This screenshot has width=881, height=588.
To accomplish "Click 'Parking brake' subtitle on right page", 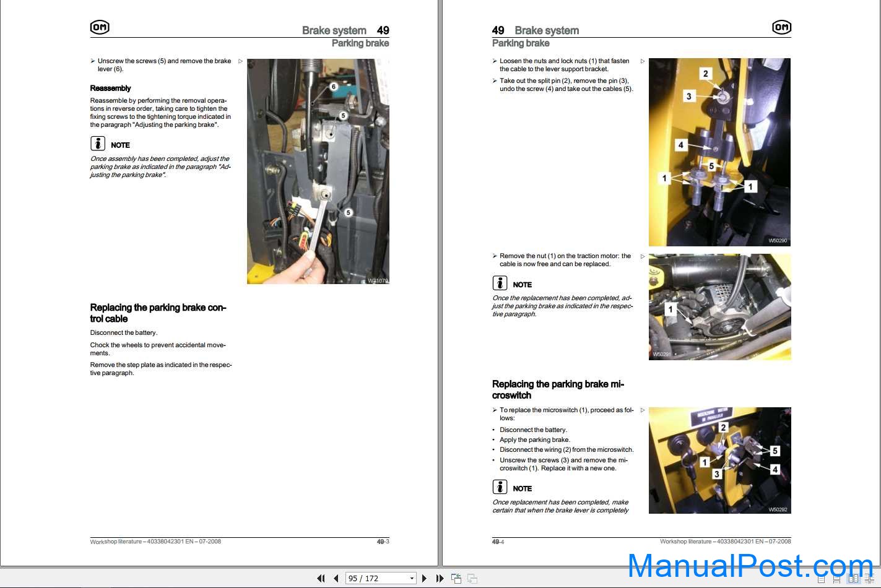I will pyautogui.click(x=521, y=43).
